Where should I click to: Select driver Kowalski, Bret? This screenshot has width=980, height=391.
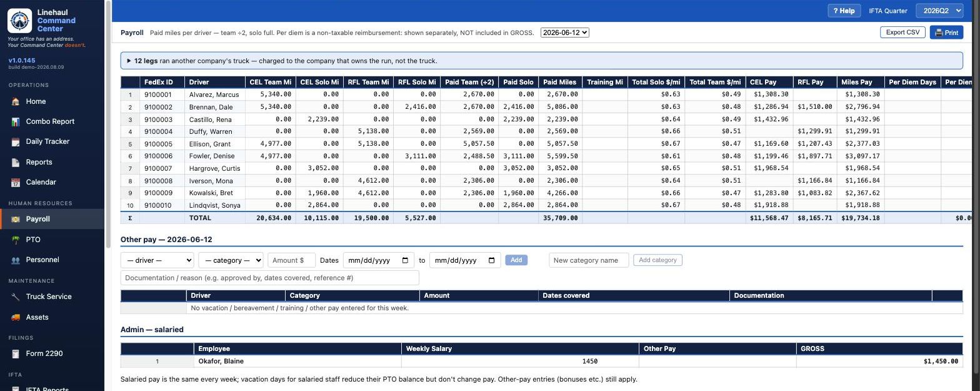(211, 193)
